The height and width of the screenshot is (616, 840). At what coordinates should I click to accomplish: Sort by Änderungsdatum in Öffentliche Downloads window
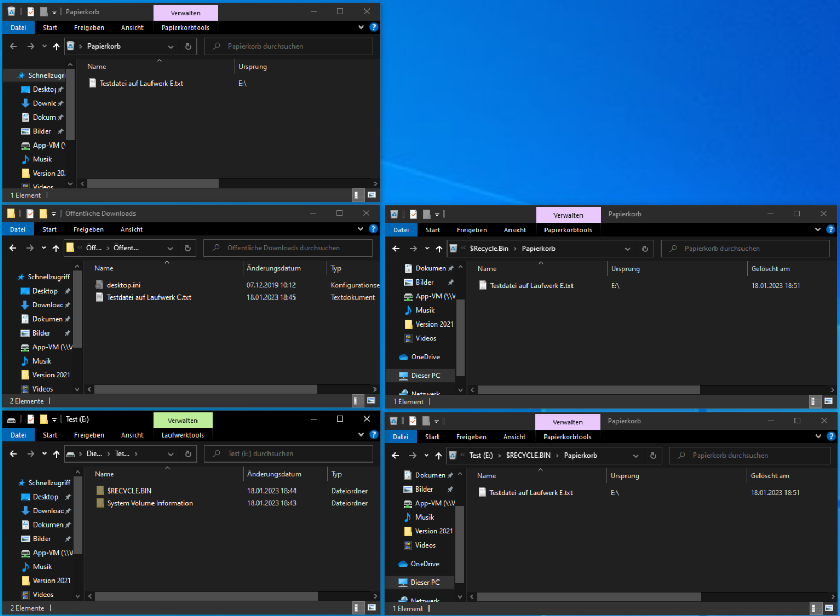274,268
